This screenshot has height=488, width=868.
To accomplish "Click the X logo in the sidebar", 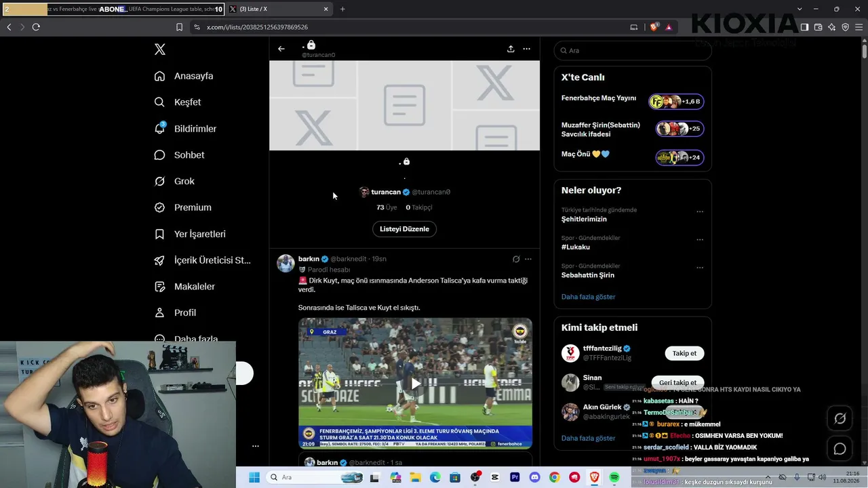I will pyautogui.click(x=160, y=49).
